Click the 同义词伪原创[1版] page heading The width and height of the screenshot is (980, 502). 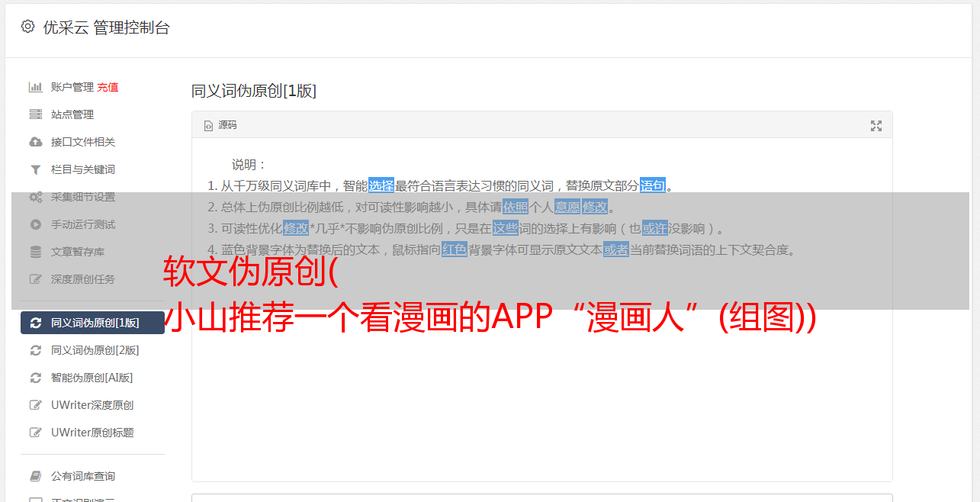[x=254, y=91]
